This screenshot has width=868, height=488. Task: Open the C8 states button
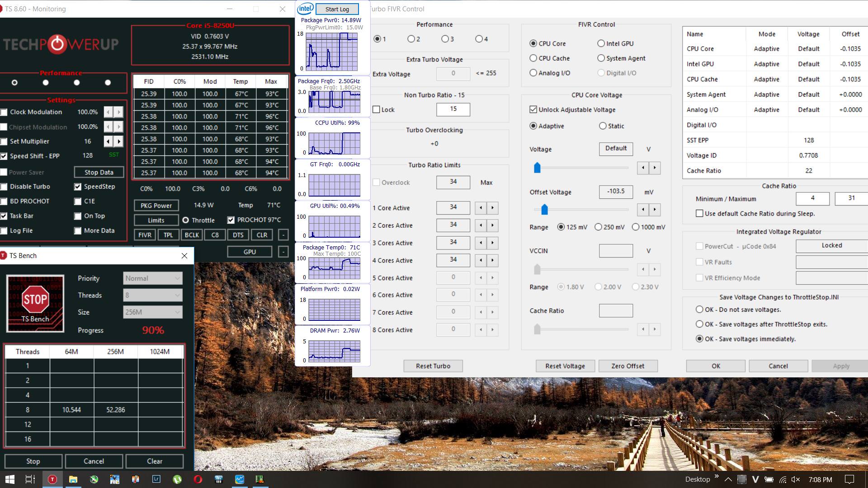(x=215, y=235)
